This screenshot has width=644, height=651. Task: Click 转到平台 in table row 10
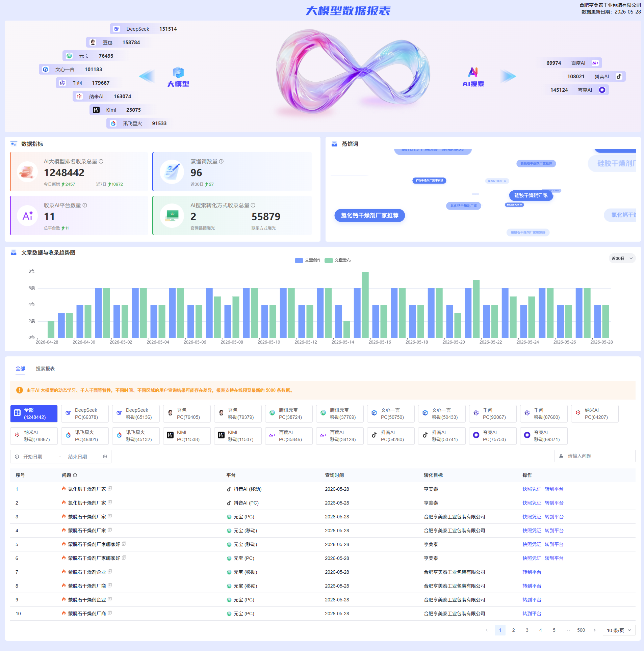[532, 614]
